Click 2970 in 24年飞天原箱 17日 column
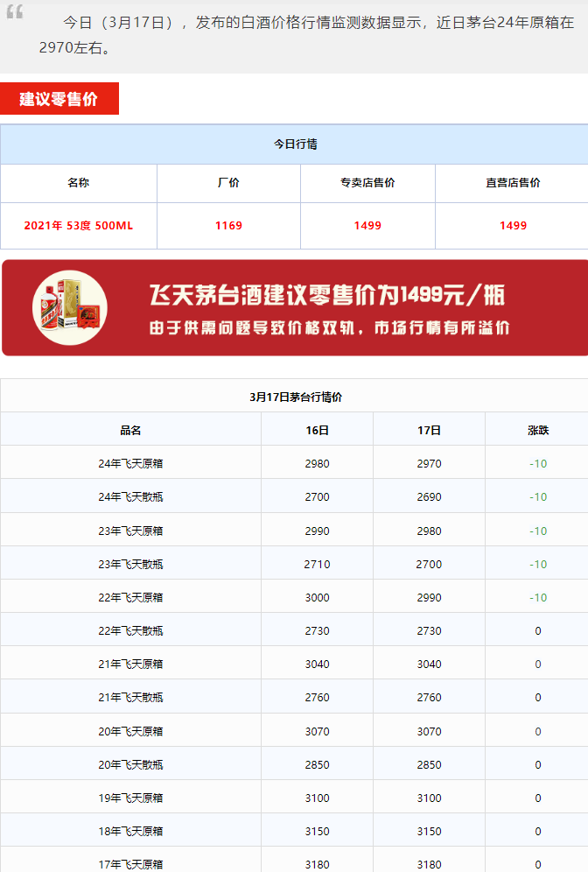588x872 pixels. tap(429, 464)
